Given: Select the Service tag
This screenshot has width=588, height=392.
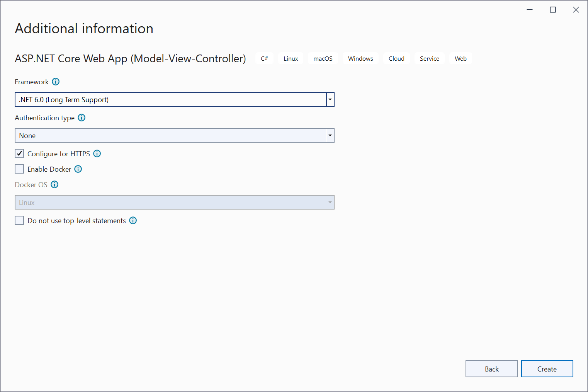Looking at the screenshot, I should point(430,58).
